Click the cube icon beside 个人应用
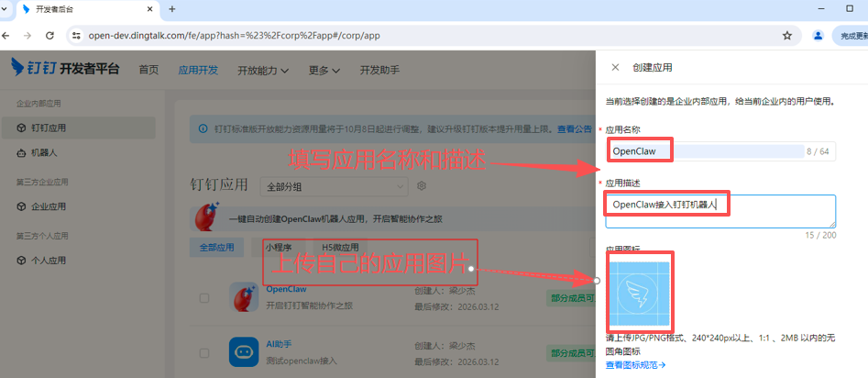This screenshot has width=868, height=378. 21,260
